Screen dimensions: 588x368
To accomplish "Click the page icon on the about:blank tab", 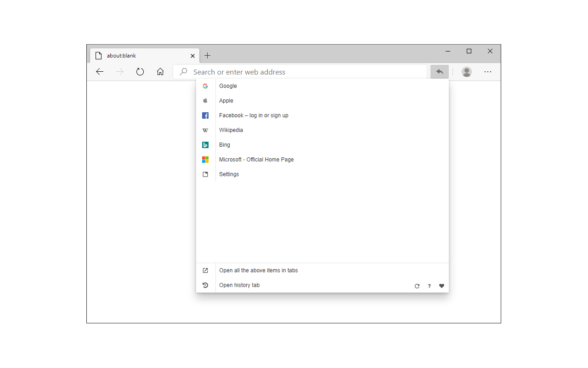I will pyautogui.click(x=98, y=56).
